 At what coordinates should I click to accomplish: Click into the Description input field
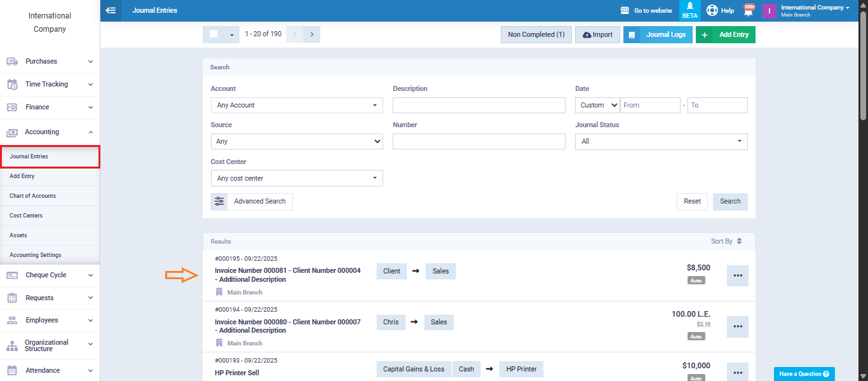point(478,105)
